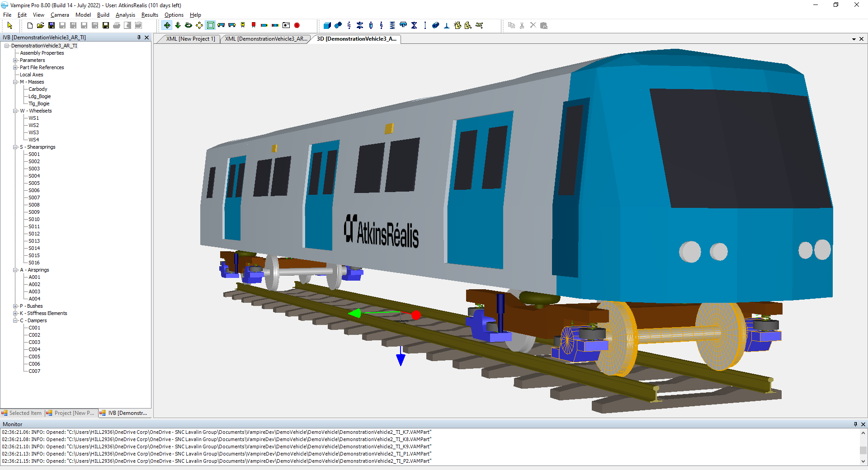868x470 pixels.
Task: Create a new document from toolbar
Action: pos(30,25)
